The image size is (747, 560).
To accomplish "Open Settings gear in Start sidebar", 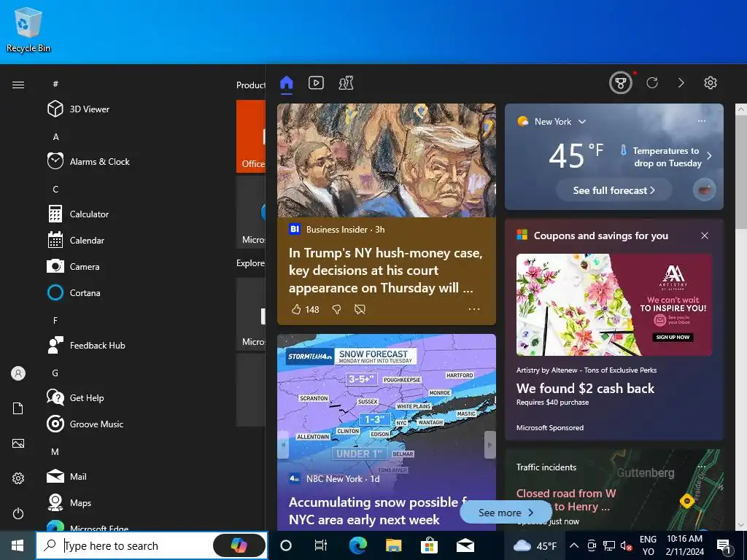I will tap(18, 478).
